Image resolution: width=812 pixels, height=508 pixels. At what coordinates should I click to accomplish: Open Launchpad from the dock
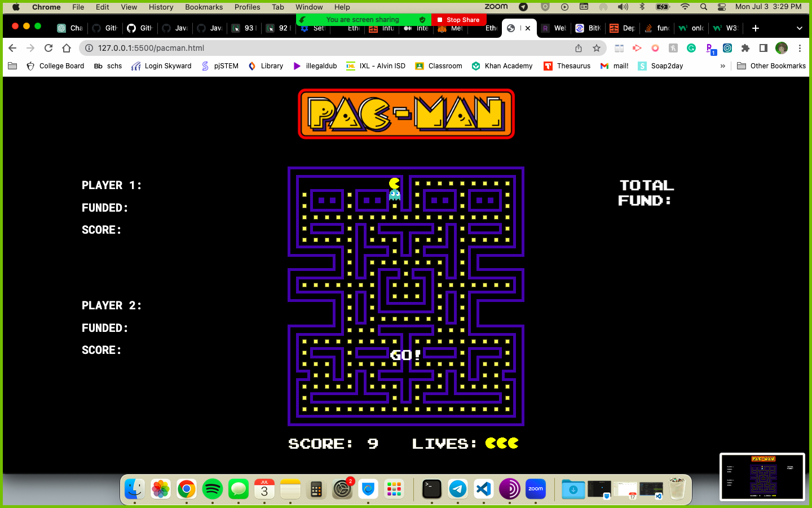[394, 489]
